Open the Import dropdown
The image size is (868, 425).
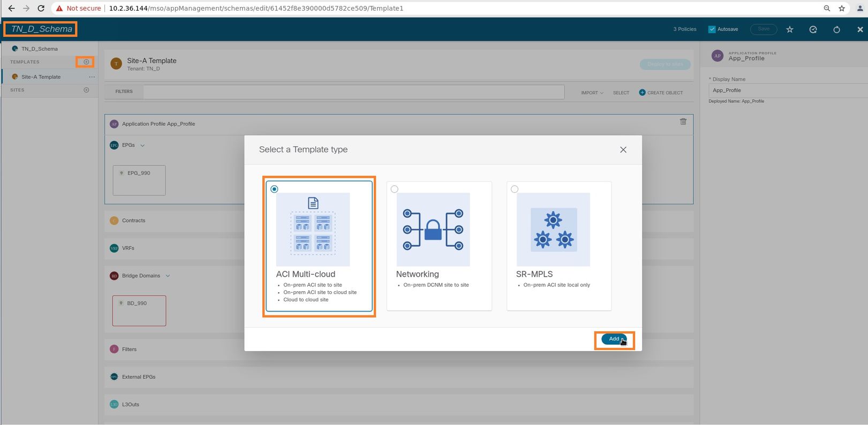[x=592, y=93]
